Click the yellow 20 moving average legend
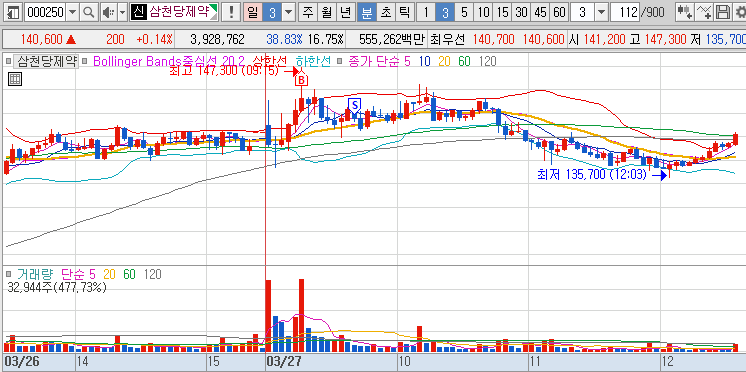Screen dimensions: 746x372 pos(445,61)
